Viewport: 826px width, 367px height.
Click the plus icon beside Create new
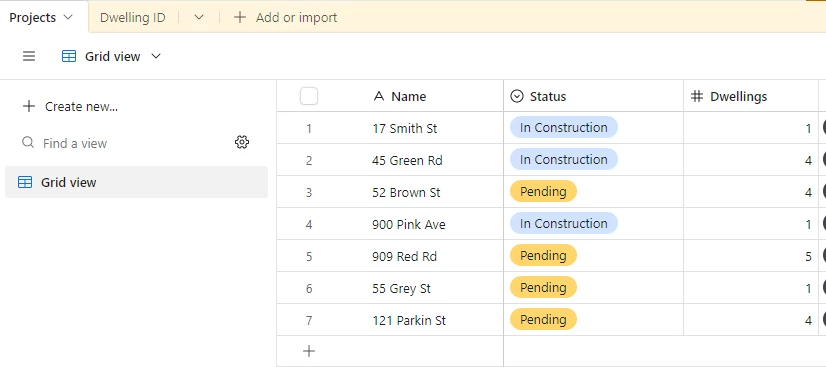click(x=29, y=106)
